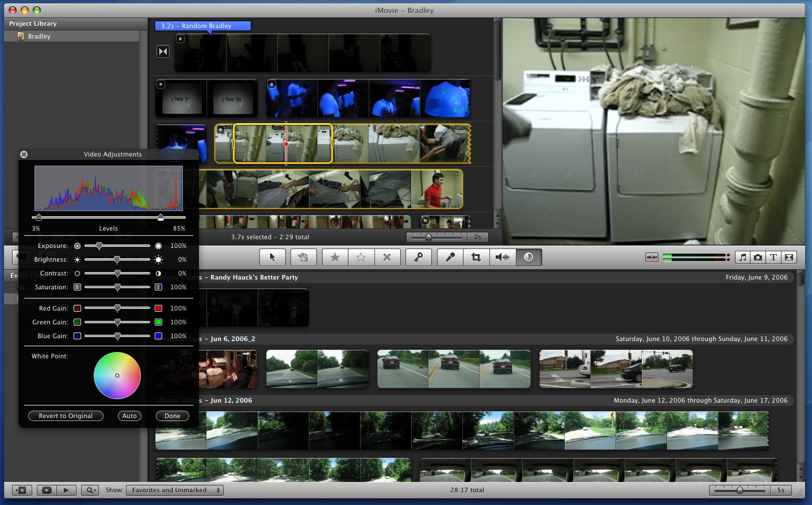Play events from the beginning

tap(66, 490)
